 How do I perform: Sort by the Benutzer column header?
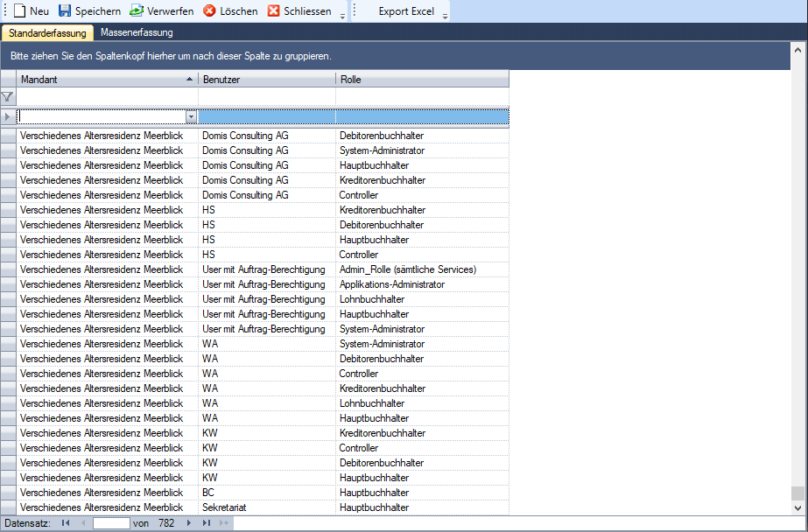pyautogui.click(x=266, y=80)
